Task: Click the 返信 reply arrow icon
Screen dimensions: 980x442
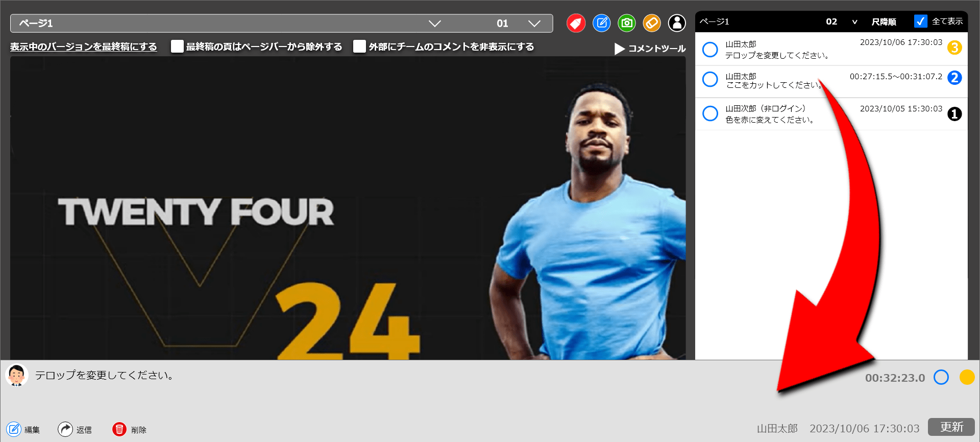Action: 65,429
